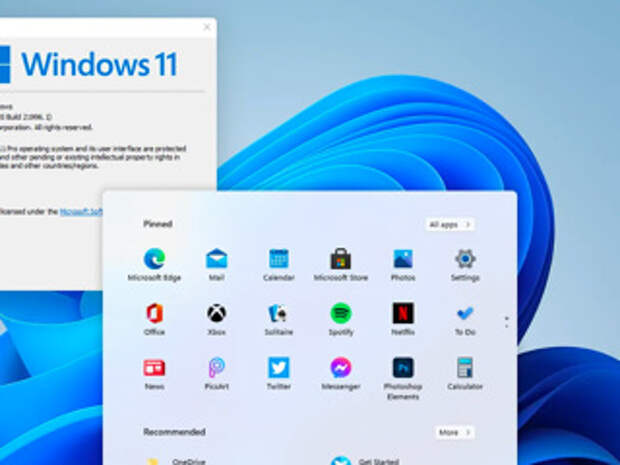Open the Settings gear icon
The width and height of the screenshot is (620, 465).
(465, 259)
